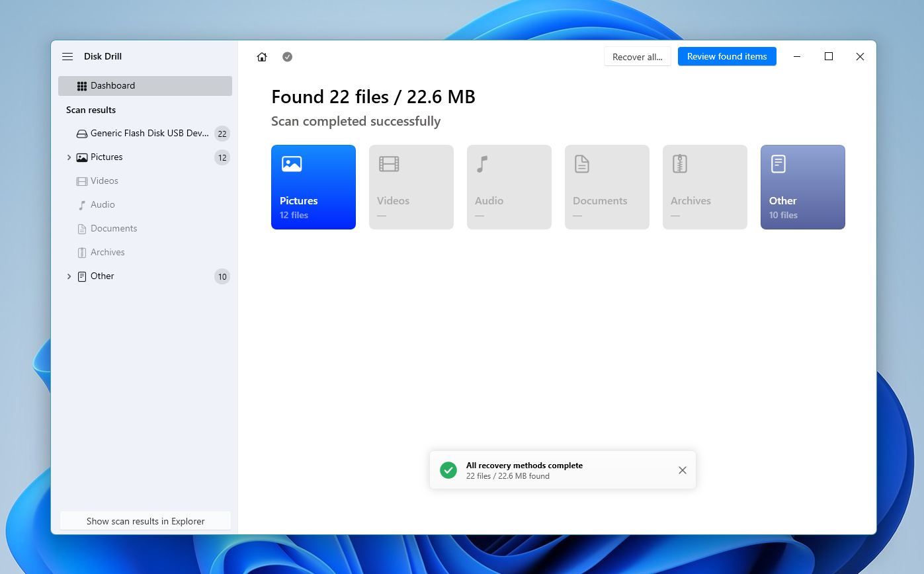Close the Disk Drill window
Image resolution: width=924 pixels, height=574 pixels.
860,57
